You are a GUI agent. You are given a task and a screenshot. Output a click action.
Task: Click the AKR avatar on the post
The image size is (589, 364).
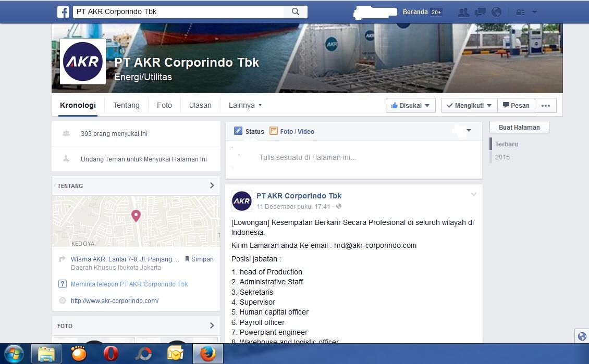click(x=241, y=201)
